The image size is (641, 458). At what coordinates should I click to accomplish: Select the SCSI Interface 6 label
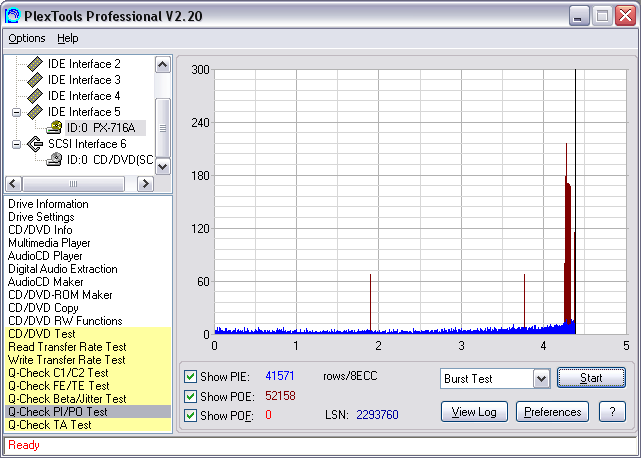click(87, 144)
